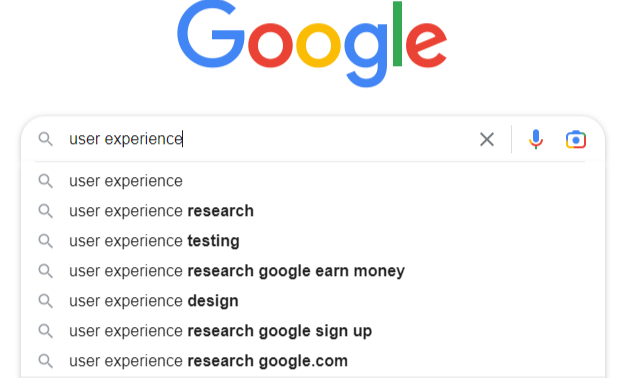The height and width of the screenshot is (378, 624).
Task: Click the magnifier icon beside 'research google.com' suggestion
Action: (45, 361)
